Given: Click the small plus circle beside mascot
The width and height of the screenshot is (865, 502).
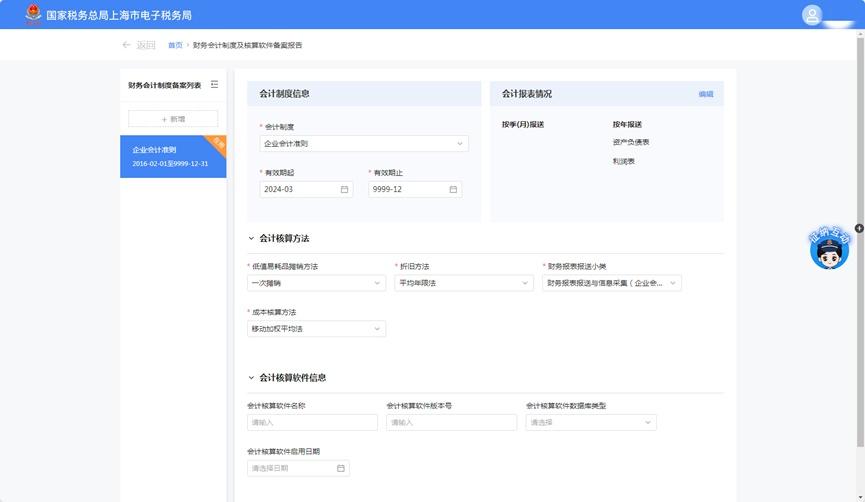Looking at the screenshot, I should pyautogui.click(x=859, y=228).
